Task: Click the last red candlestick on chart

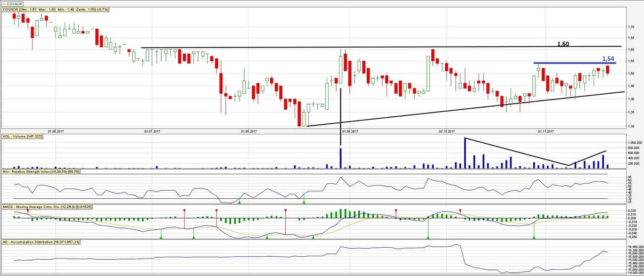Action: (608, 70)
